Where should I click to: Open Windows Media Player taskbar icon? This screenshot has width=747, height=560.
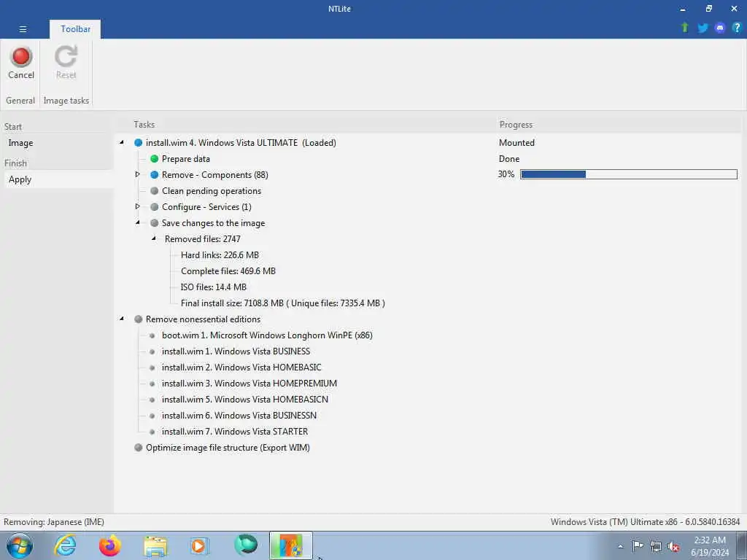pyautogui.click(x=199, y=545)
